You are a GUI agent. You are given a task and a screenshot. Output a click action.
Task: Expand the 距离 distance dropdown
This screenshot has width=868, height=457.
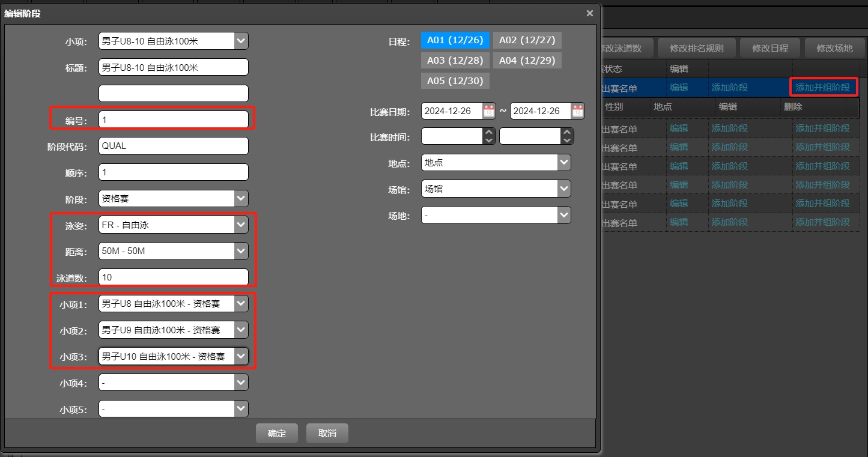tap(240, 251)
